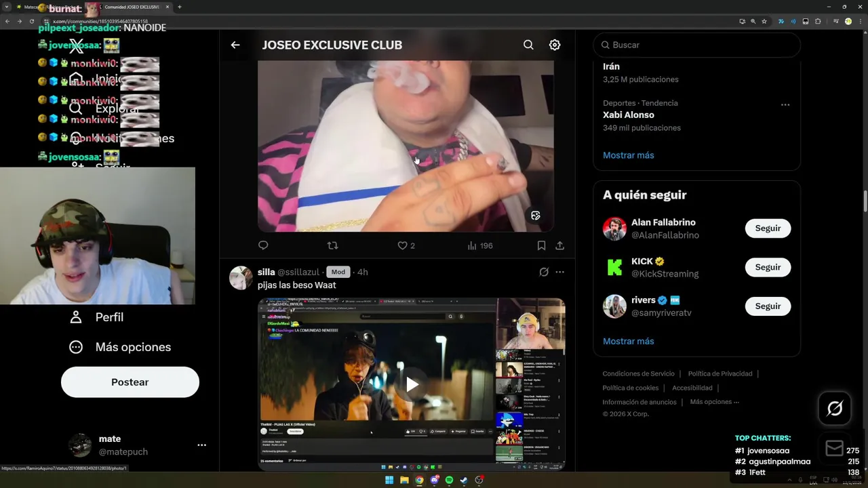Open the Xabi Alonso trend

tap(629, 115)
